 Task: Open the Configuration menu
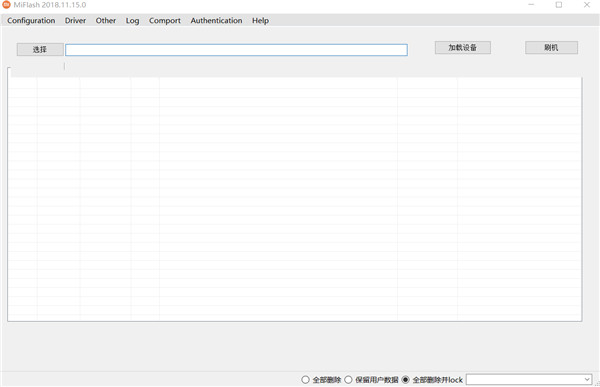[31, 21]
